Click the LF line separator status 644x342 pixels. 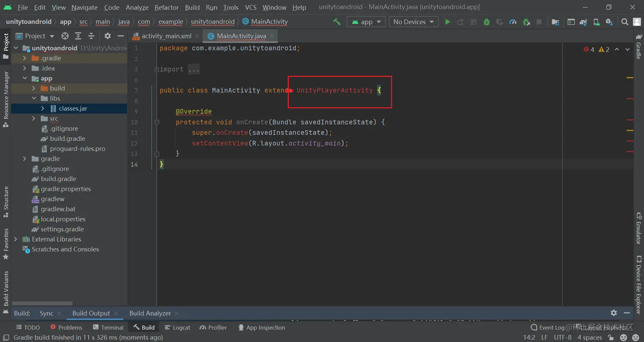coord(544,337)
